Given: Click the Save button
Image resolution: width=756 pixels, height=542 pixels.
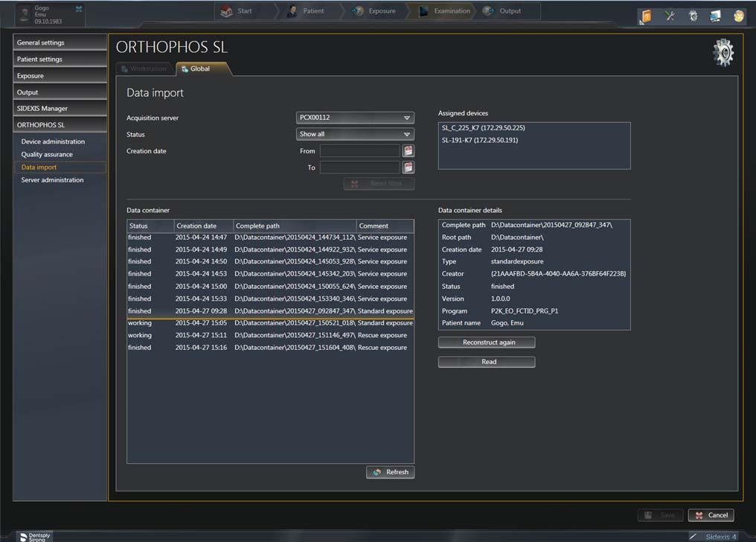Looking at the screenshot, I should tap(660, 515).
